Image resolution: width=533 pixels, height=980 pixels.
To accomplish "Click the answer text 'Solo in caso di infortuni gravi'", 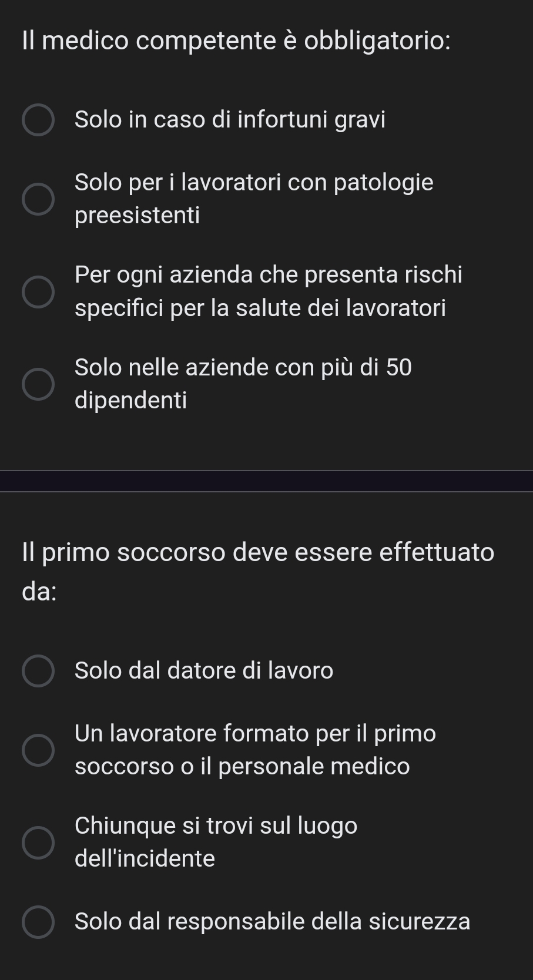I will (x=230, y=120).
